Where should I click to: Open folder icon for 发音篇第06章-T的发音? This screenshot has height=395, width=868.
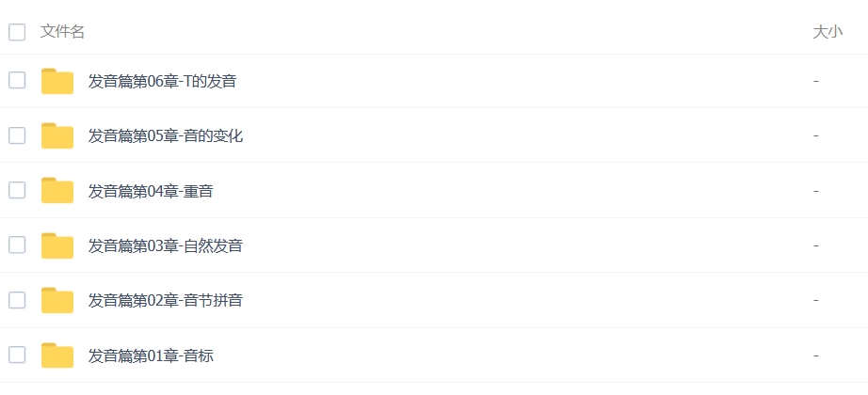click(x=57, y=81)
